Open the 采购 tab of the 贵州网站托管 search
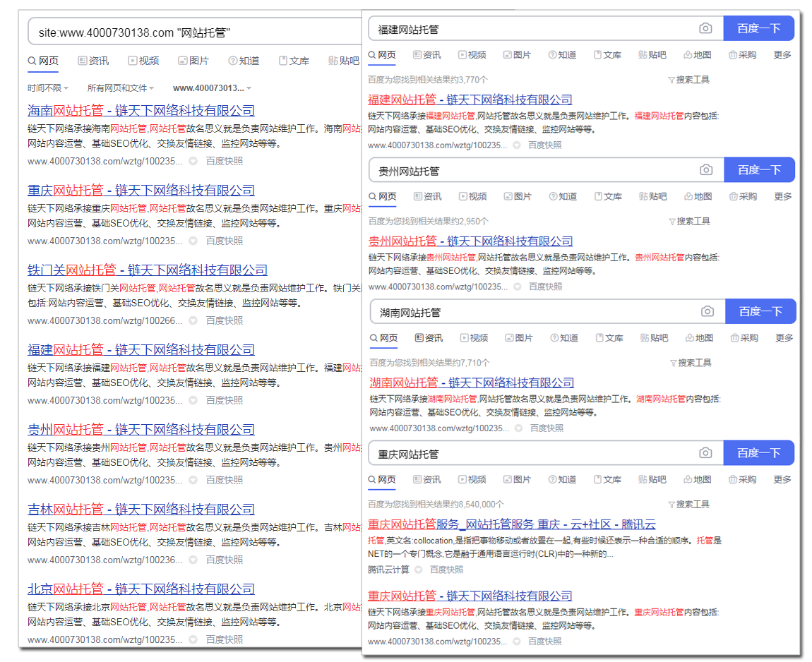Viewport: 812px width, 662px height. pos(743,196)
